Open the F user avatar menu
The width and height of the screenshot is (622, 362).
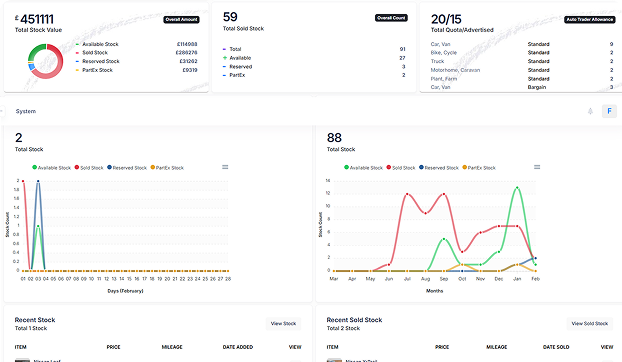(609, 111)
